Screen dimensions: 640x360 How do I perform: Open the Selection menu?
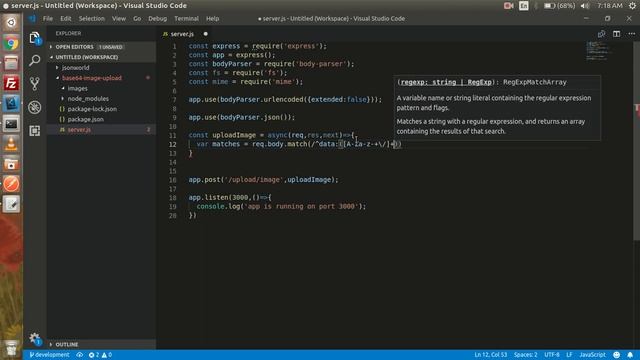[x=91, y=19]
